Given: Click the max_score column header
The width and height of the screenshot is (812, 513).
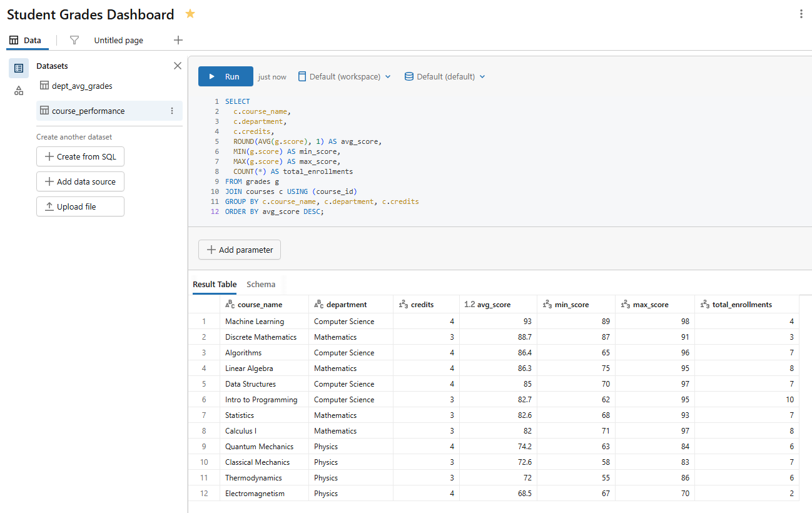Looking at the screenshot, I should pyautogui.click(x=655, y=305).
